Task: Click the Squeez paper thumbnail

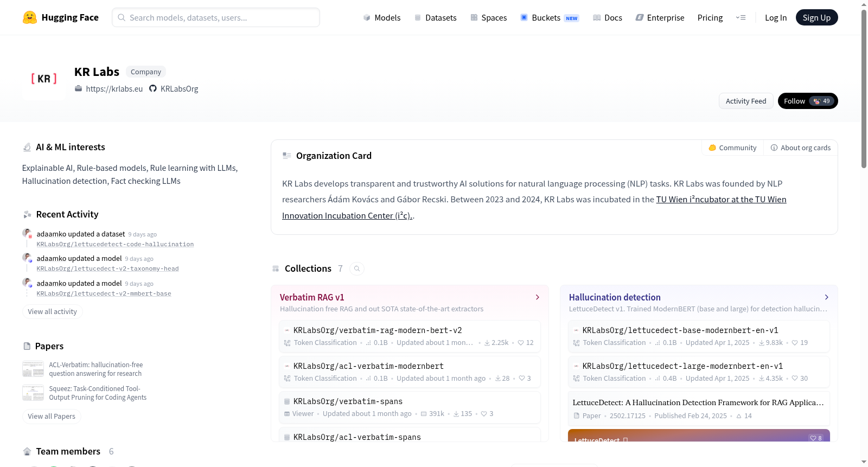Action: point(33,393)
